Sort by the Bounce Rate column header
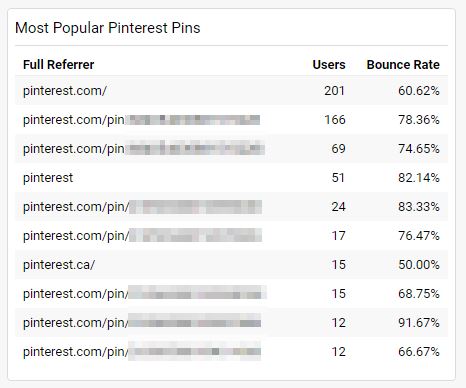This screenshot has height=388, width=466. 403,65
